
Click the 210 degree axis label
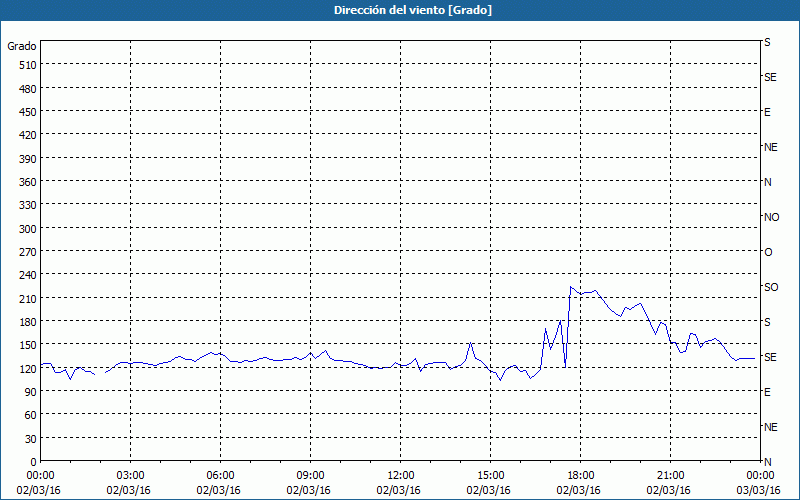[28, 298]
